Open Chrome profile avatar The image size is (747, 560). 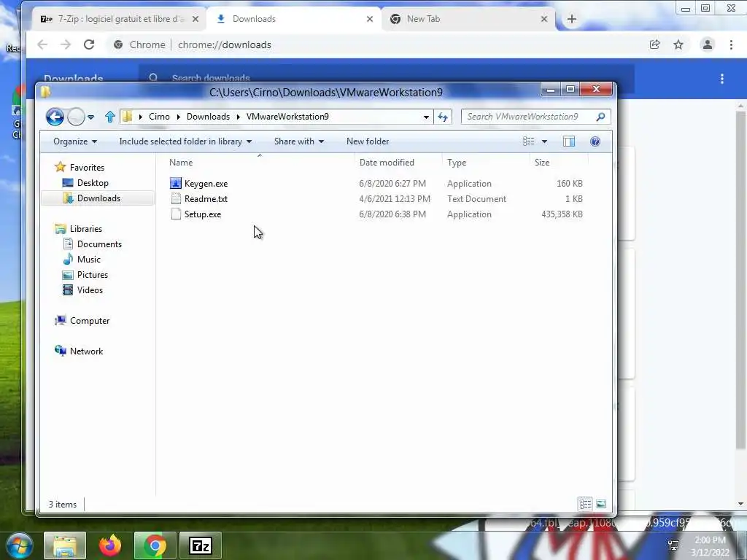click(708, 44)
